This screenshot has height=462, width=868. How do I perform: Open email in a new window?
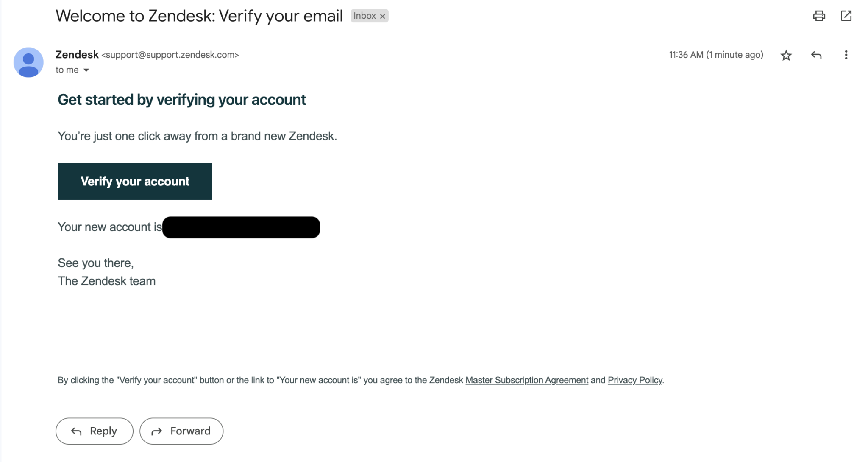(846, 16)
